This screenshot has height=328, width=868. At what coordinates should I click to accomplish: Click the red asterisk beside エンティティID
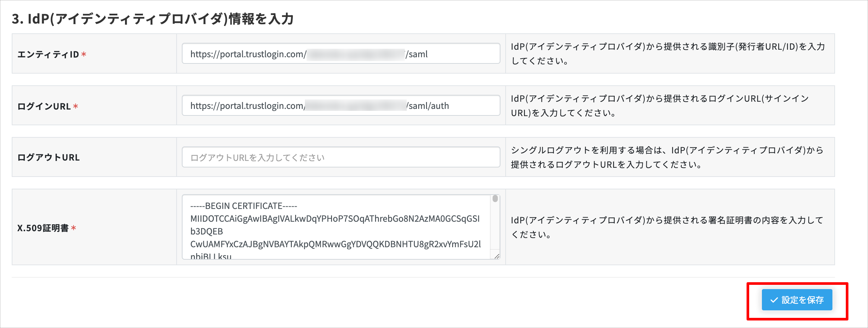click(x=84, y=54)
